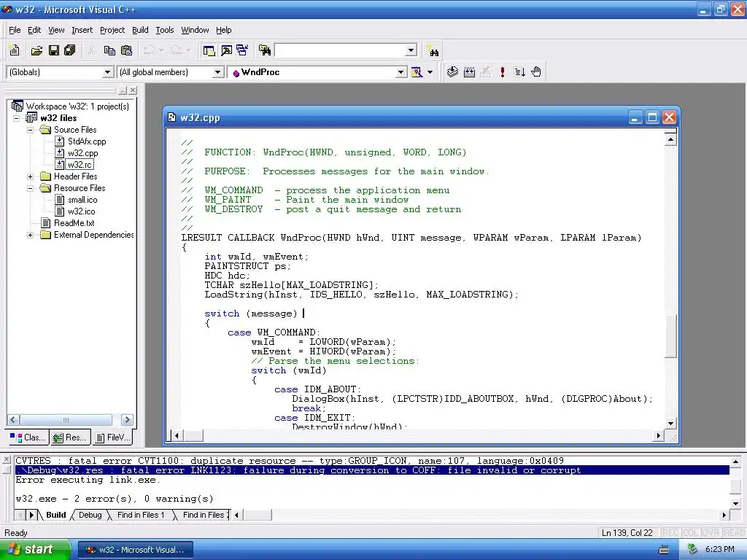Click the Build project icon
This screenshot has width=747, height=560.
click(x=469, y=72)
